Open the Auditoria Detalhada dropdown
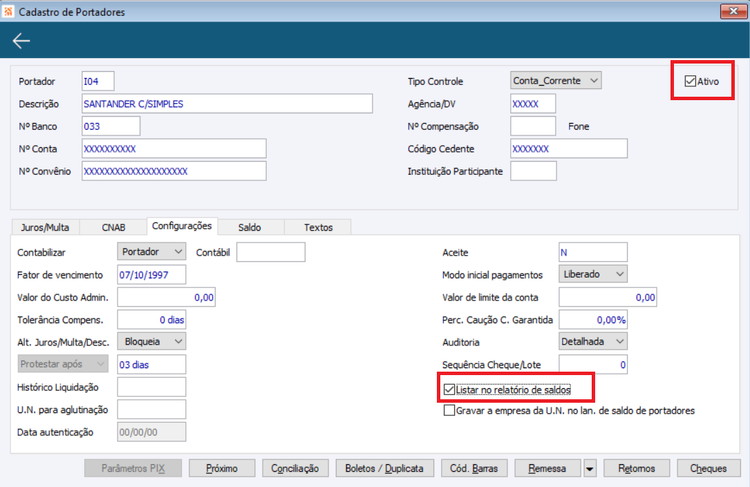Viewport: 750px width, 487px height. (x=593, y=342)
